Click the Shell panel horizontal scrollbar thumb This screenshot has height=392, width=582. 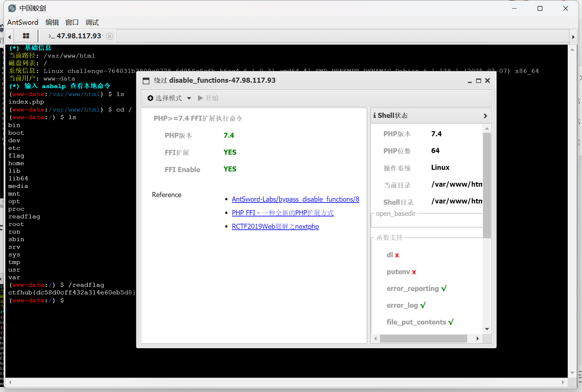(423, 338)
